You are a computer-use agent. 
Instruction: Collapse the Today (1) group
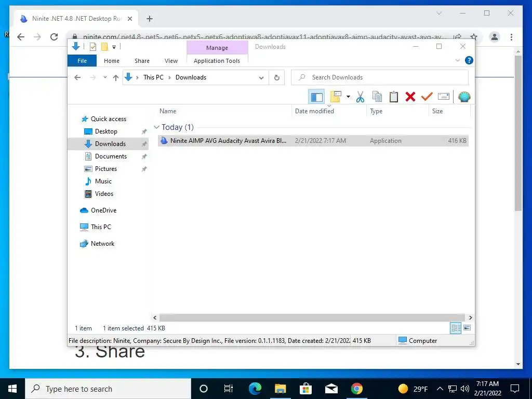pyautogui.click(x=156, y=127)
